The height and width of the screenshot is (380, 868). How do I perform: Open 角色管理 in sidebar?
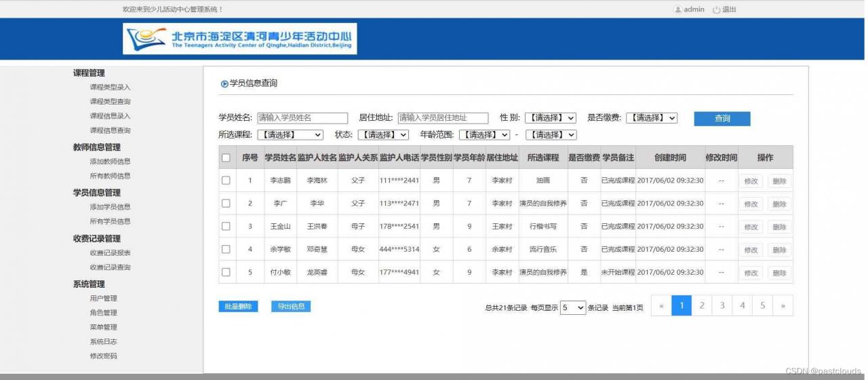tap(103, 313)
